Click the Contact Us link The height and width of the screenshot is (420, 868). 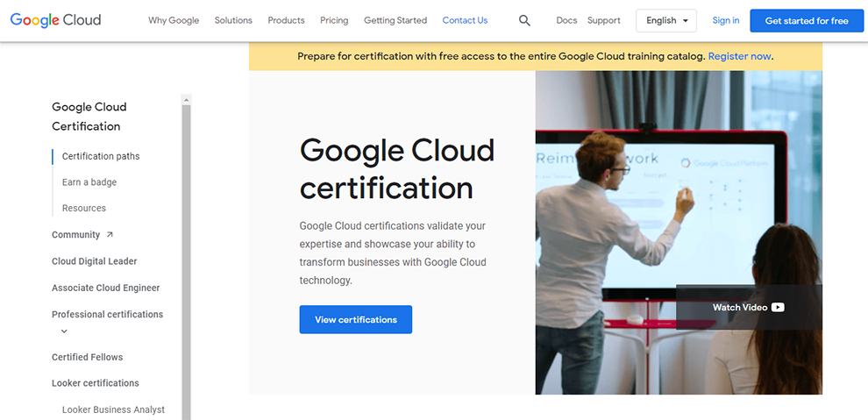(465, 20)
